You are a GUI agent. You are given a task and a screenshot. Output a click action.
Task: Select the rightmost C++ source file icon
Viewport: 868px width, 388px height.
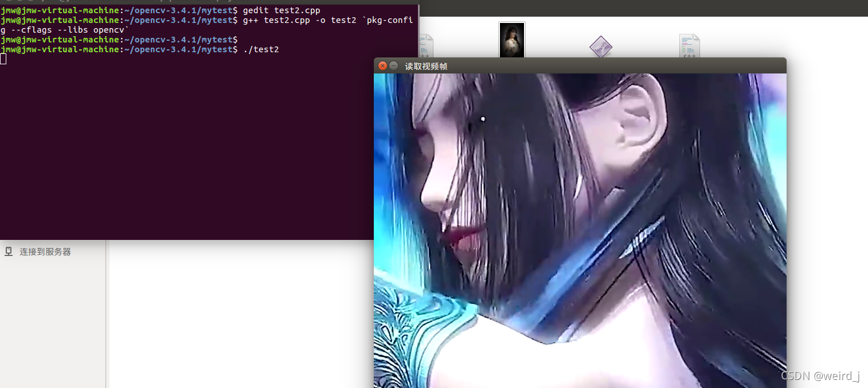click(x=689, y=46)
